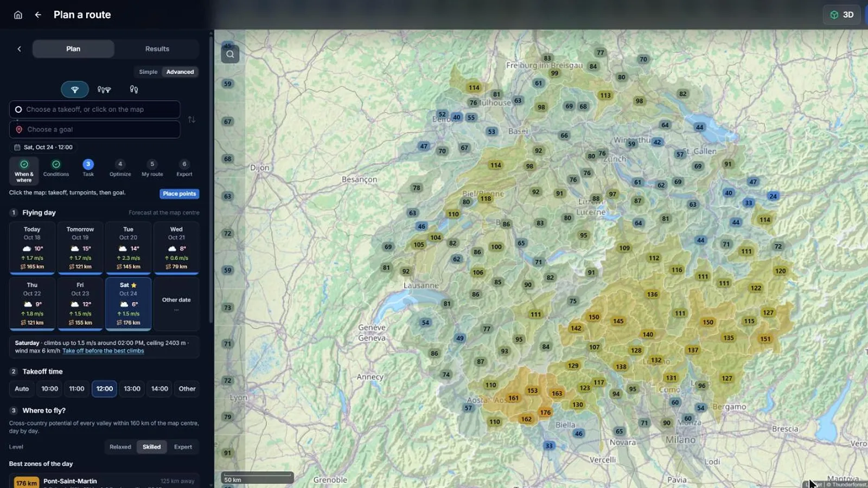
Task: Open map search with magnifier icon
Action: click(230, 54)
